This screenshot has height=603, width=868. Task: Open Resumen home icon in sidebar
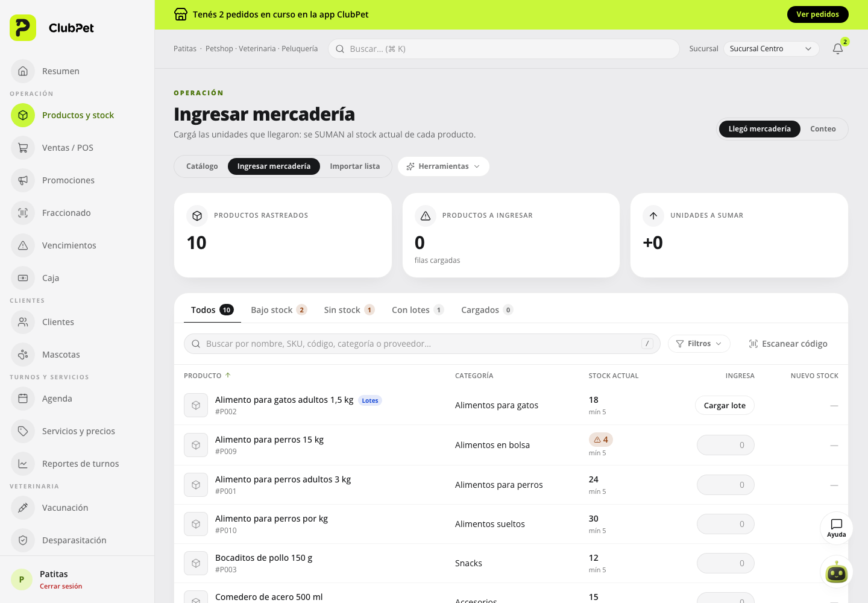[x=23, y=71]
